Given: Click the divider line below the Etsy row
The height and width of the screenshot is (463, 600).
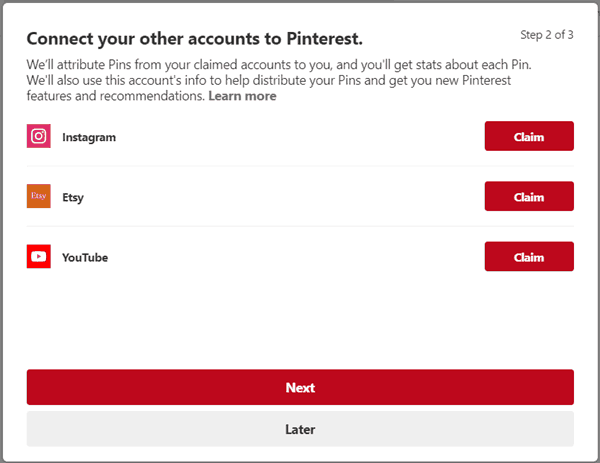Looking at the screenshot, I should pos(300,226).
